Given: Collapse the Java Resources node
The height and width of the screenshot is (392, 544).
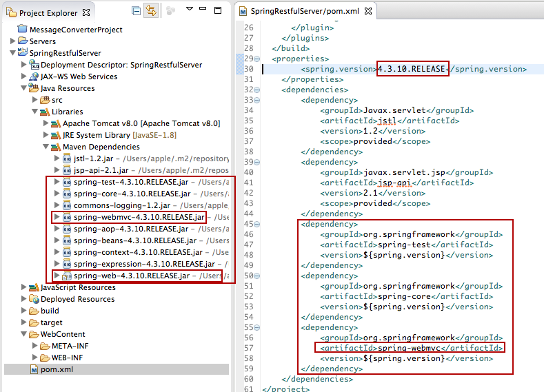Looking at the screenshot, I should point(24,88).
